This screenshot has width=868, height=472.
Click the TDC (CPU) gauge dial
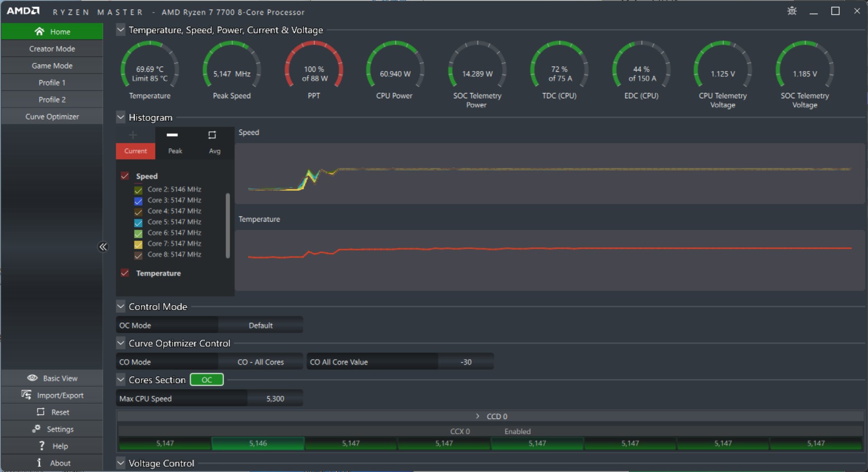pos(560,66)
